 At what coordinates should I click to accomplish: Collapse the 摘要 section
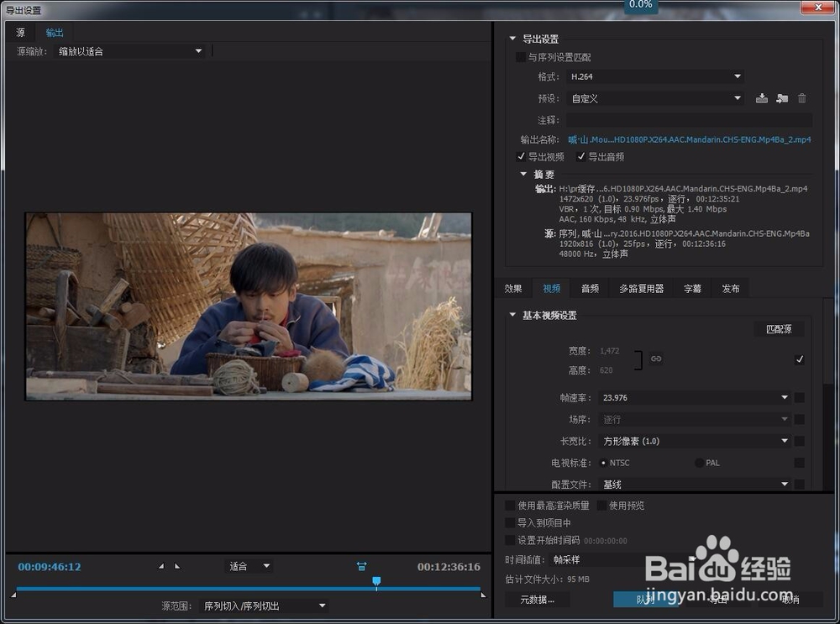(x=523, y=174)
